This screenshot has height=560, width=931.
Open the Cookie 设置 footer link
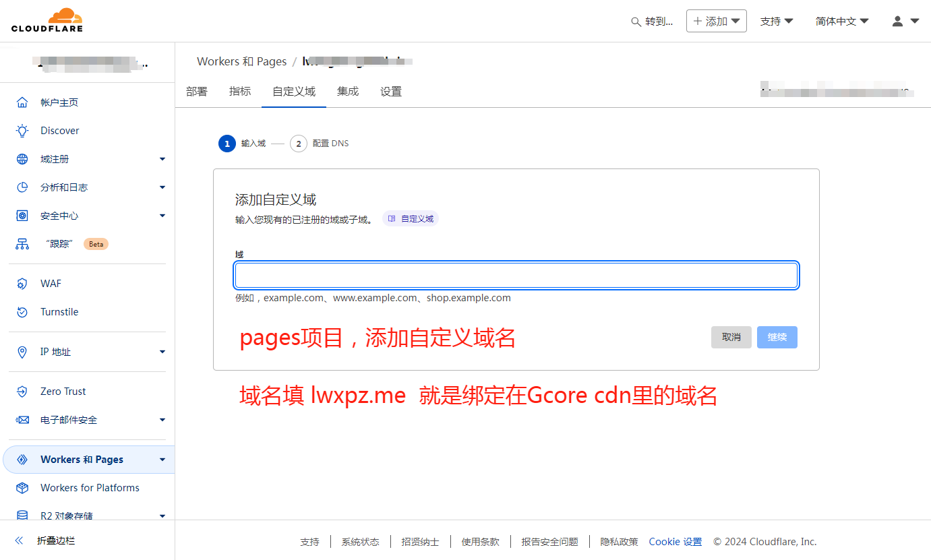pyautogui.click(x=675, y=542)
